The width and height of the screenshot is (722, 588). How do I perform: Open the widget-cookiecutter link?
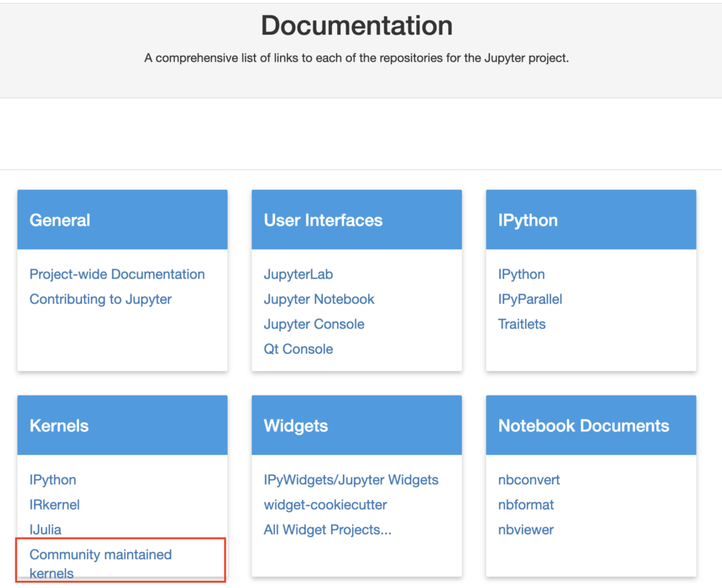click(x=324, y=504)
